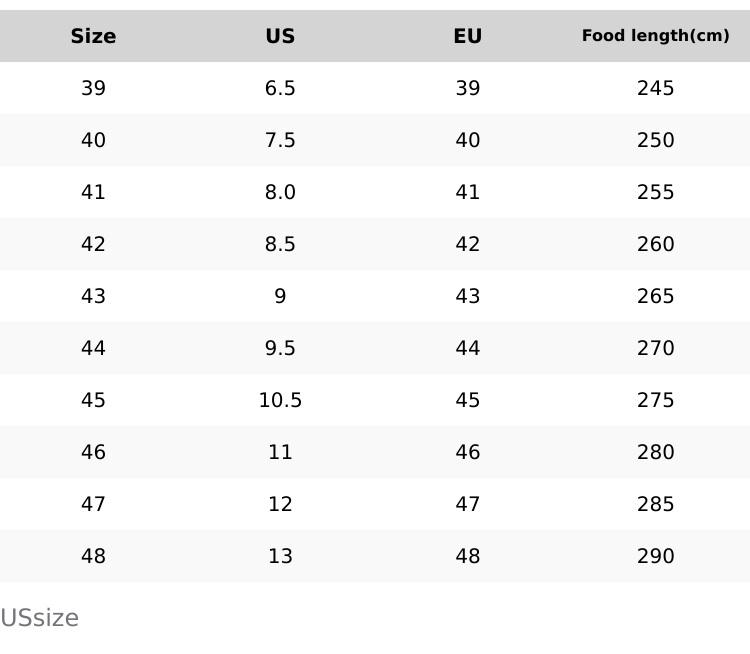750x654 pixels.
Task: Select foot length 290 cell
Action: (x=655, y=556)
